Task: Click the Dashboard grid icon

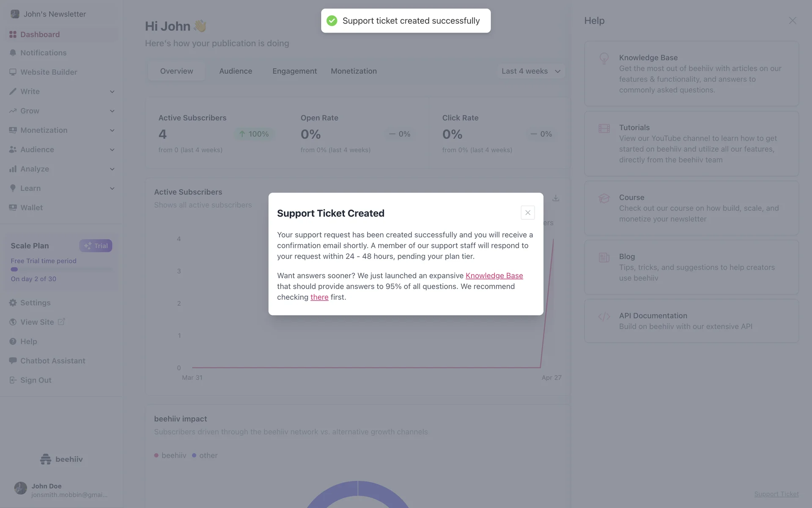Action: pyautogui.click(x=13, y=35)
